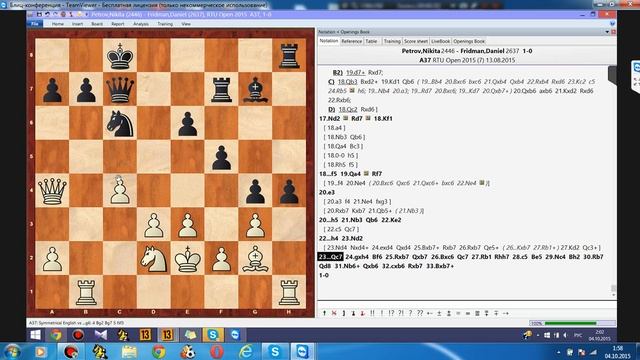Screen dimensions: 640x360
Task: Click remote Chrome icon in inner taskbar
Action: coord(56,335)
